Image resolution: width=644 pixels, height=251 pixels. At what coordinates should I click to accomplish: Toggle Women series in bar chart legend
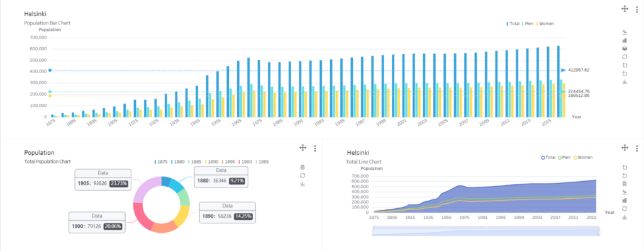point(545,24)
